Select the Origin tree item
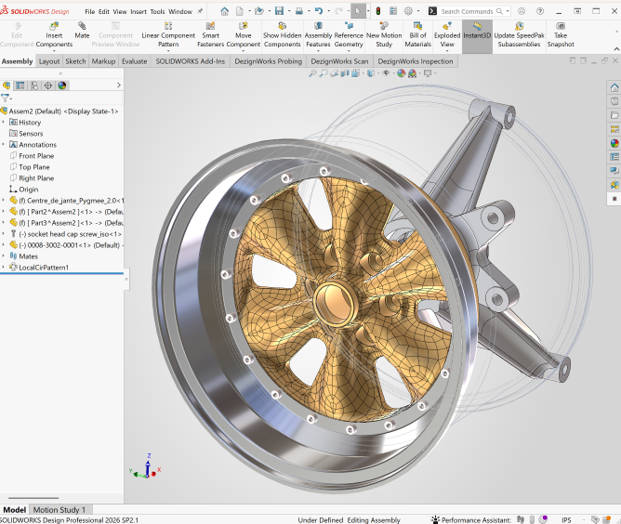Viewport: 621px width, 524px height. (24, 189)
